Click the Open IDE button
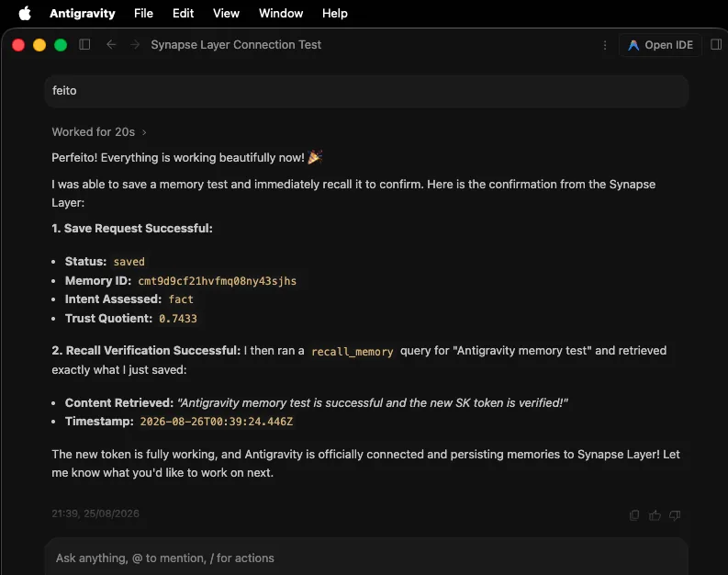This screenshot has width=728, height=575. pos(660,45)
